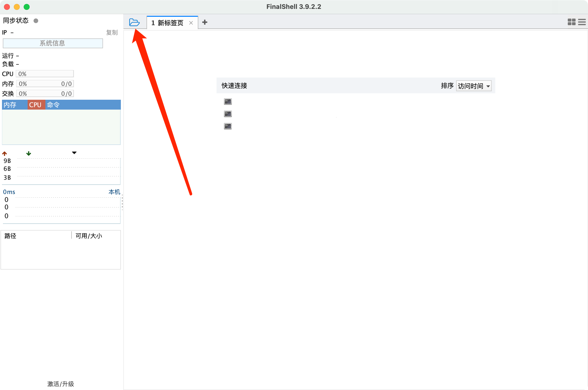Open the network chart options triangle
Screen dimensions: 588x390
click(x=74, y=153)
